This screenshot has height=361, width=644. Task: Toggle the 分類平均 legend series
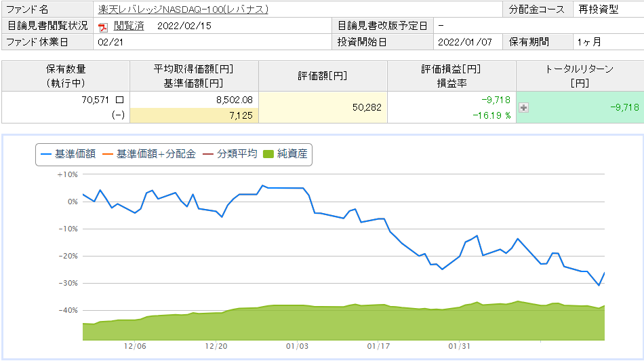tap(230, 154)
